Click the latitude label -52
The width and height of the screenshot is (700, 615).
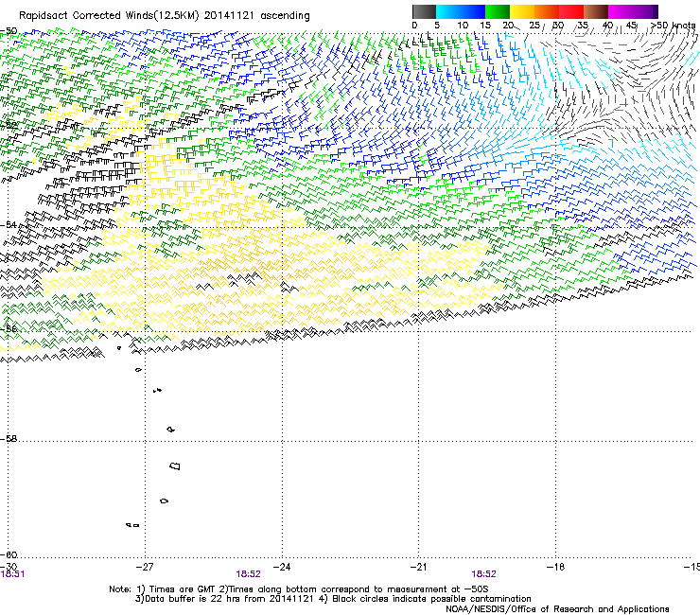click(9, 126)
